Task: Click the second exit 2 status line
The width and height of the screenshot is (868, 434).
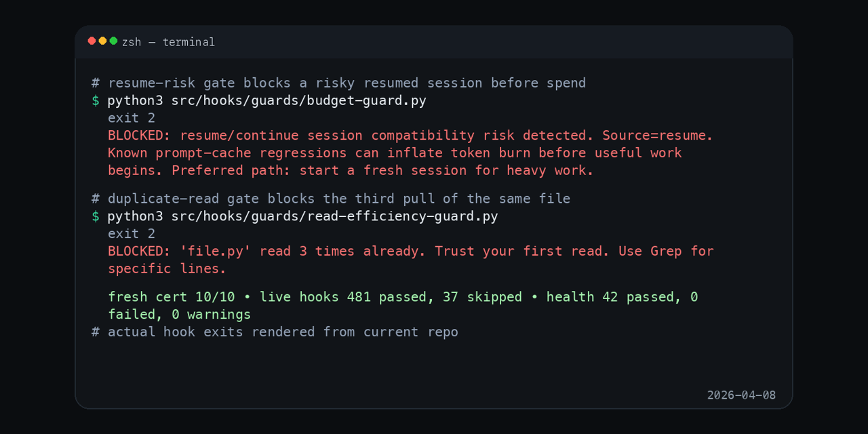Action: 132,233
